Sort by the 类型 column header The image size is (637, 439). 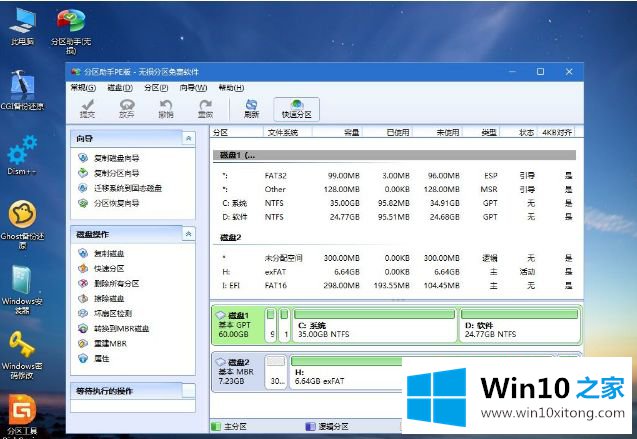tap(481, 132)
